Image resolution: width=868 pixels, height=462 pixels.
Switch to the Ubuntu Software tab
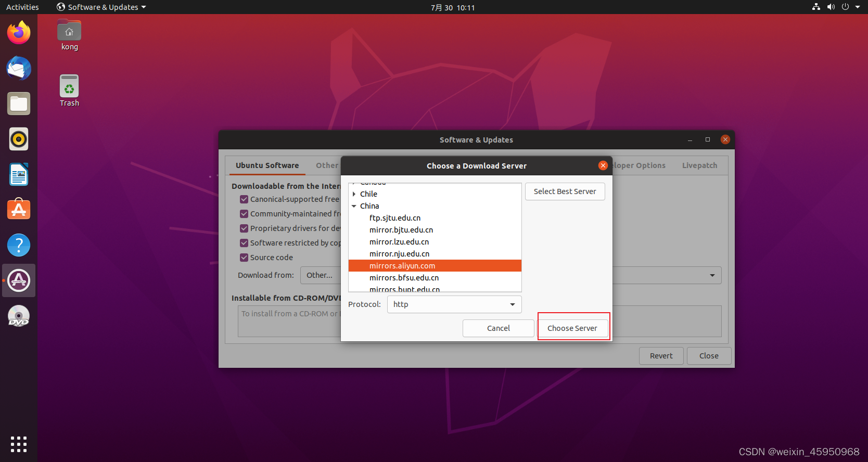(x=267, y=165)
